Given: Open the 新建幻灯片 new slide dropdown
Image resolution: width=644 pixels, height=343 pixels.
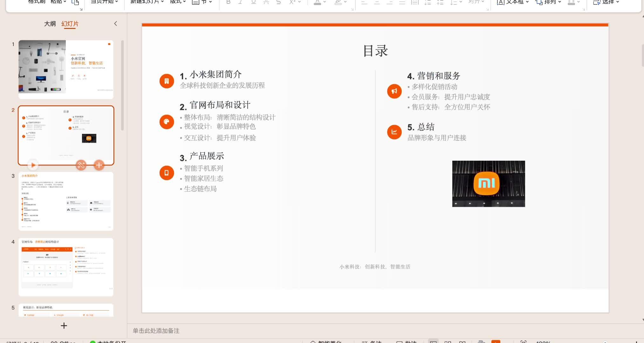Looking at the screenshot, I should pyautogui.click(x=162, y=2).
